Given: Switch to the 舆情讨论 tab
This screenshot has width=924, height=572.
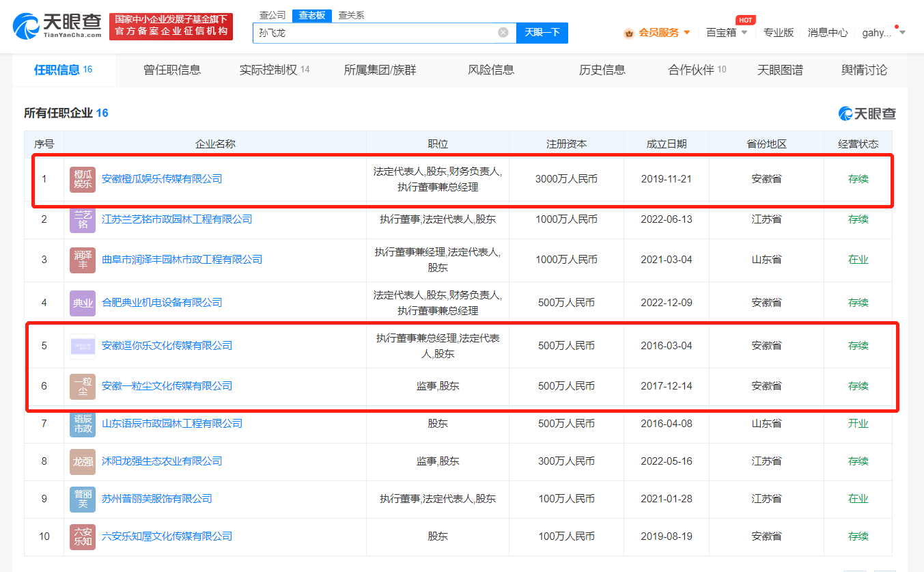Looking at the screenshot, I should pos(865,70).
